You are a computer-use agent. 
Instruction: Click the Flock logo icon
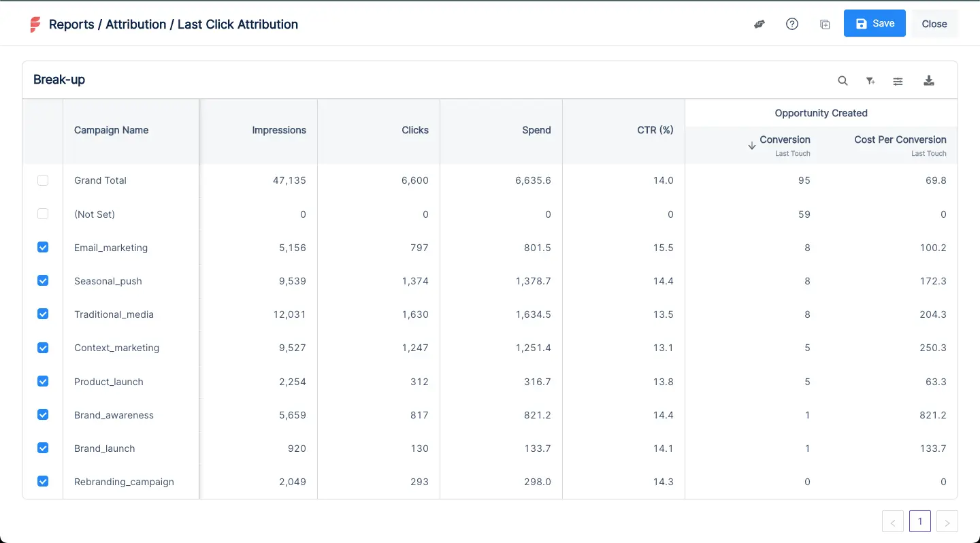[35, 23]
